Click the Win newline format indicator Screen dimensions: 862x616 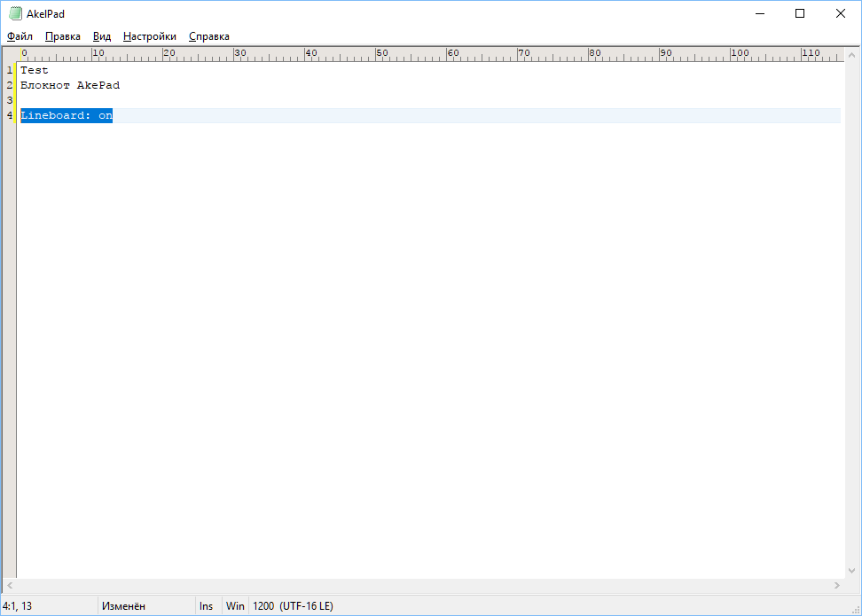coord(235,606)
